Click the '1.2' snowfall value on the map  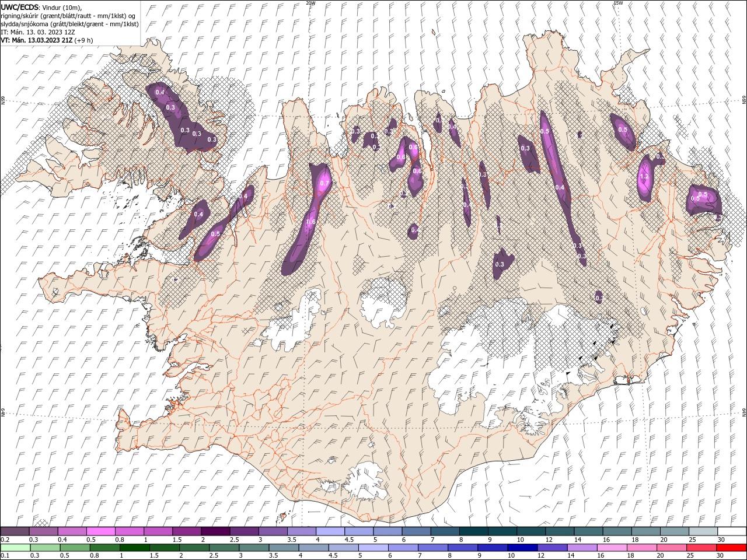click(644, 177)
